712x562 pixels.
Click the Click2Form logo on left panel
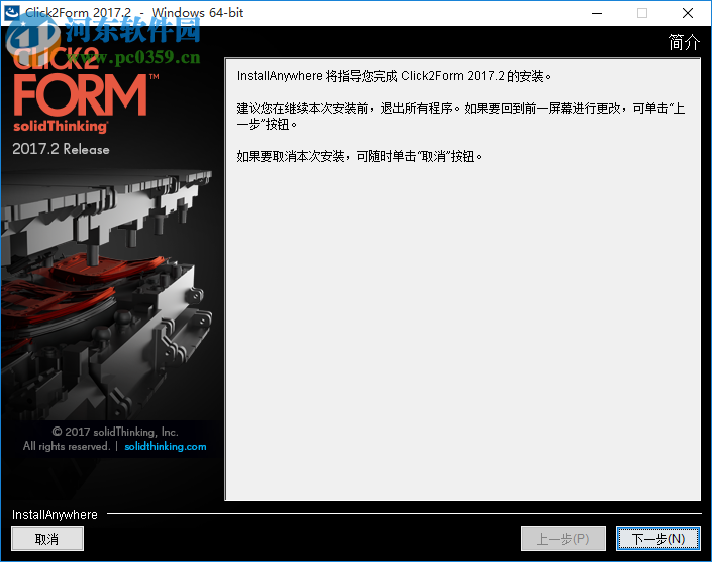85,89
